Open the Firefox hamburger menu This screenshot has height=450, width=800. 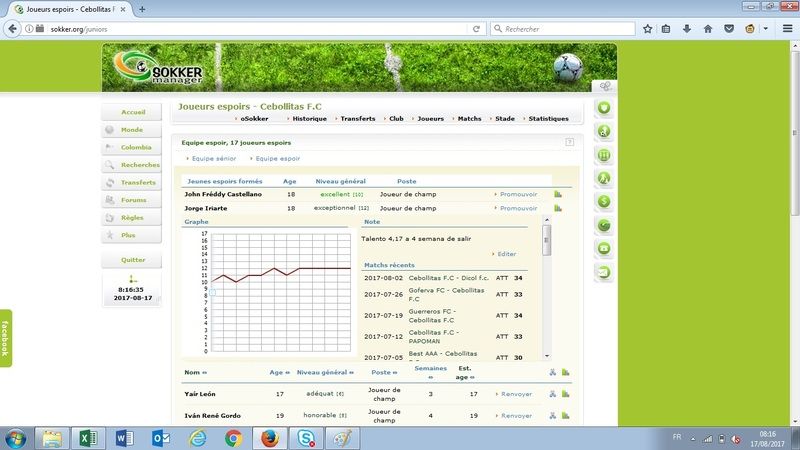click(x=786, y=29)
